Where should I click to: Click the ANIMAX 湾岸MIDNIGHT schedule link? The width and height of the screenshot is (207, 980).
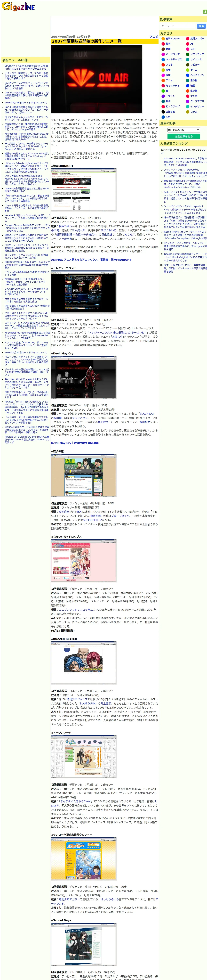click(x=91, y=260)
